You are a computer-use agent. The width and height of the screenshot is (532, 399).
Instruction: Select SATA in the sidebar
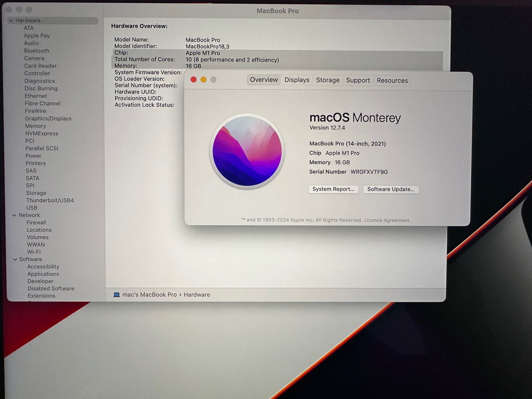pos(32,178)
